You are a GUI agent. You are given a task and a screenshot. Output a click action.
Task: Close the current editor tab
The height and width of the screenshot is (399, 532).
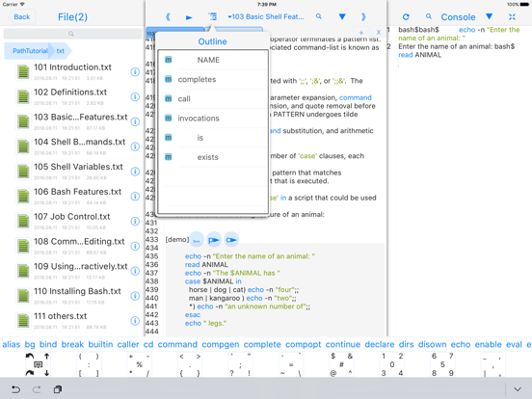[x=379, y=32]
